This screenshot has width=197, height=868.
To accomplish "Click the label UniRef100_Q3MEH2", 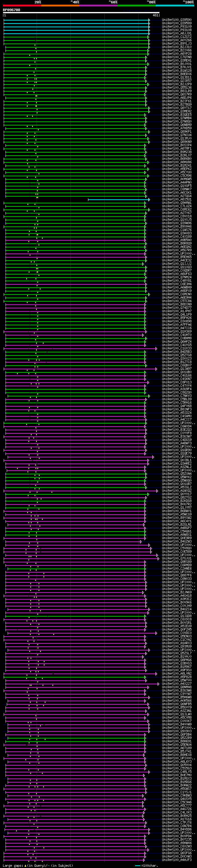I will (177, 111).
